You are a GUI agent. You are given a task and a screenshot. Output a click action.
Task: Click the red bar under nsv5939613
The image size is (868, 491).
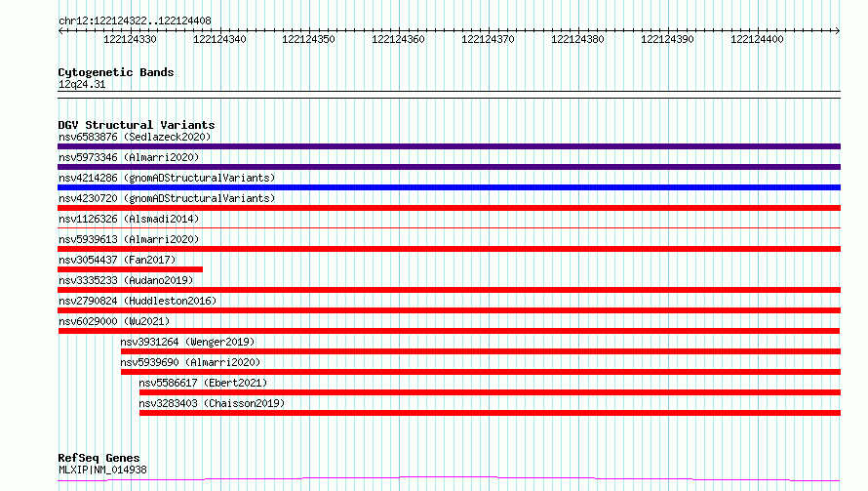point(449,249)
